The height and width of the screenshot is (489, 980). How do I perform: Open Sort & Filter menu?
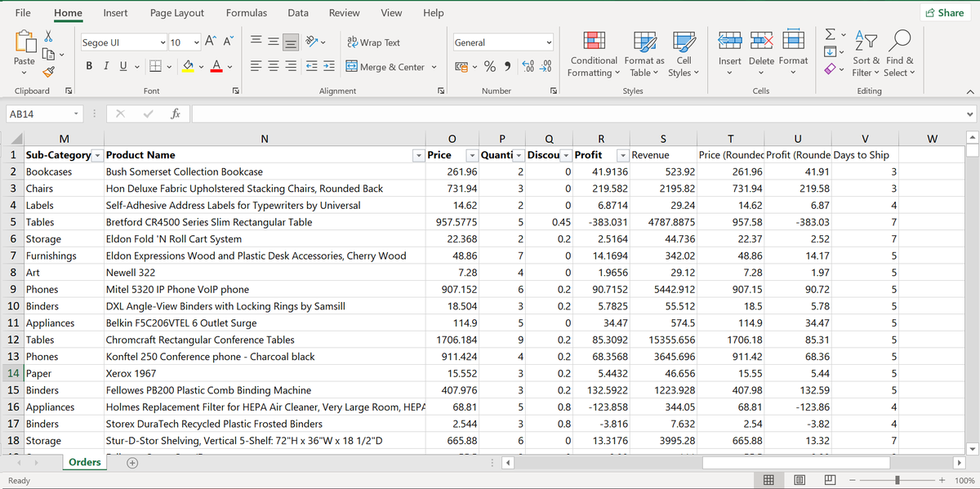[866, 55]
